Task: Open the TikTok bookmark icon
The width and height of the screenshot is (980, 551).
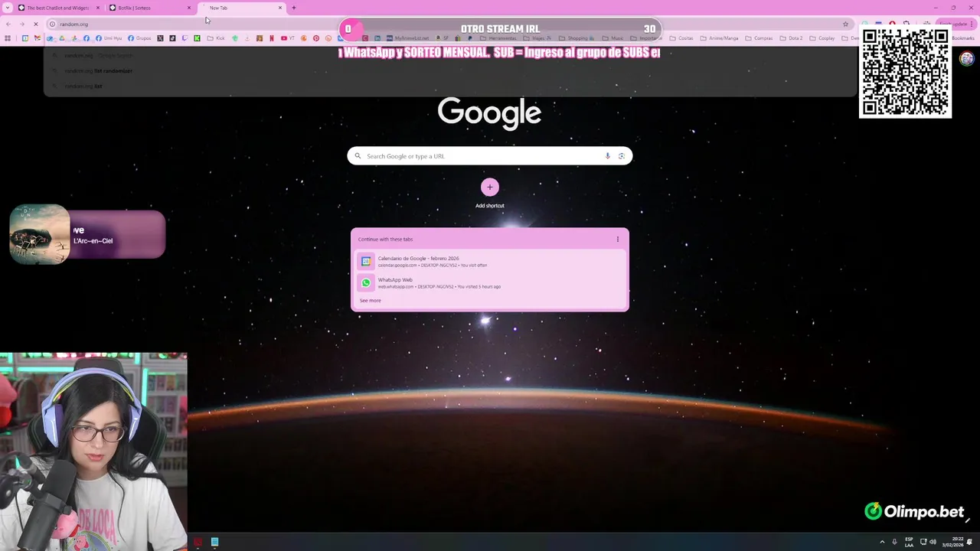Action: tap(172, 38)
